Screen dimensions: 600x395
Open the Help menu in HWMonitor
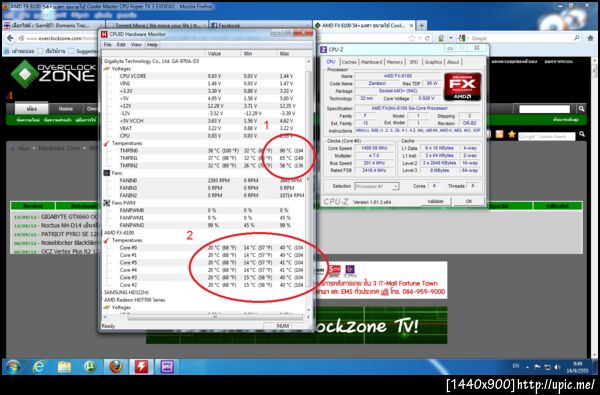[x=152, y=45]
